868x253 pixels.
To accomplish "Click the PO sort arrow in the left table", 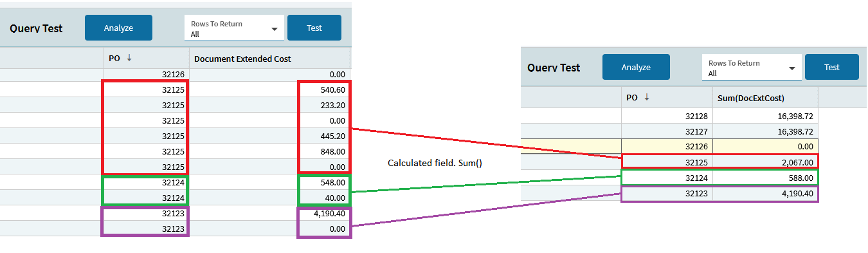I will point(129,58).
